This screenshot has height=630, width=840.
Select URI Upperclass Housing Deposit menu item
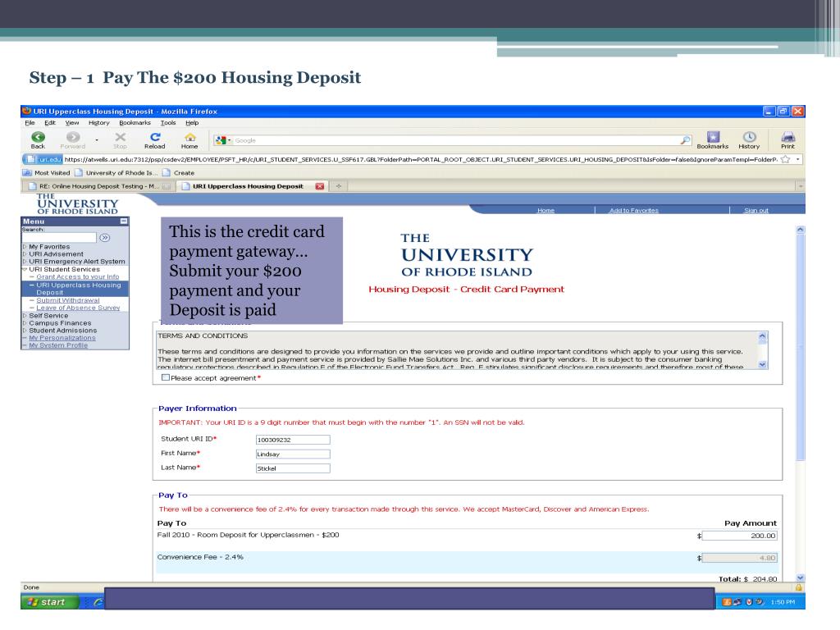tap(79, 289)
